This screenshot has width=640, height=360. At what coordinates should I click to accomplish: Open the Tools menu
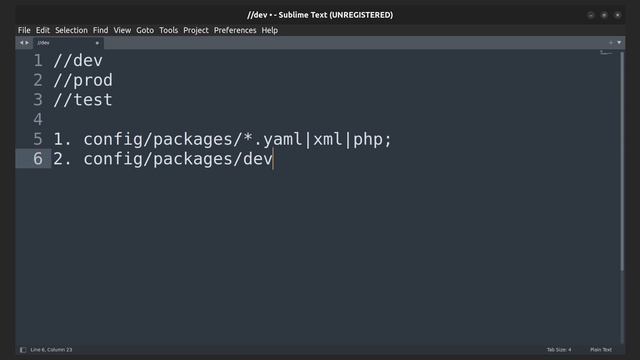pyautogui.click(x=169, y=30)
